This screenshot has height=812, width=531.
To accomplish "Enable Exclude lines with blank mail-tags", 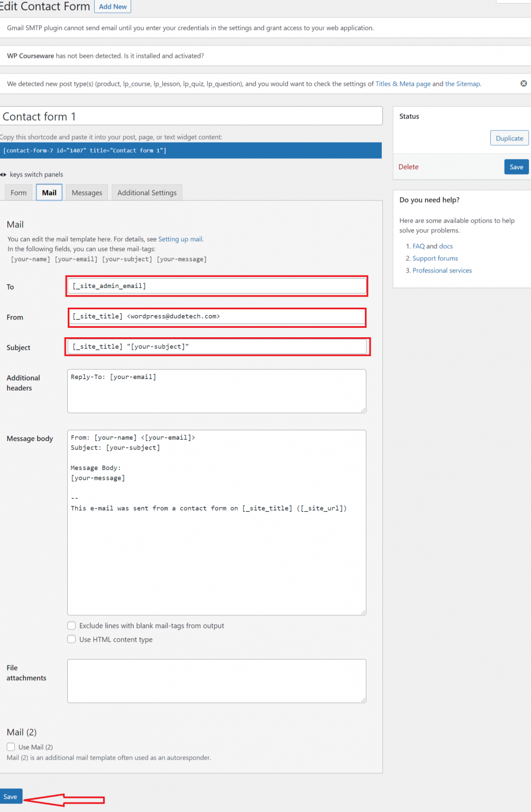I will click(71, 625).
